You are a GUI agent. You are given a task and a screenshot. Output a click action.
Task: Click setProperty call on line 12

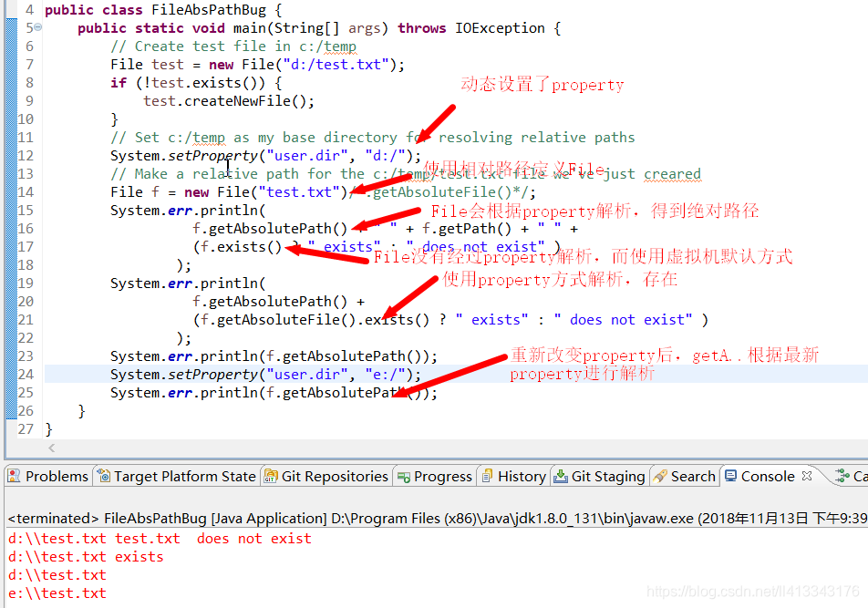tap(213, 156)
